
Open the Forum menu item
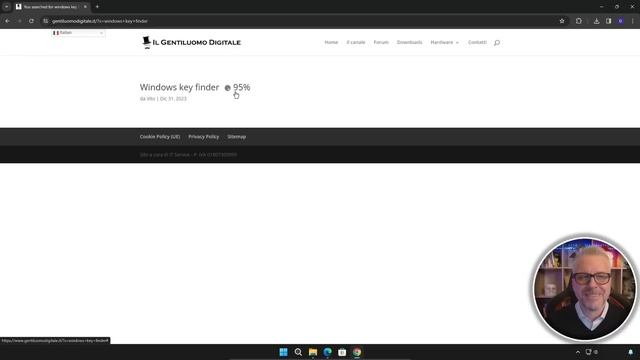381,42
